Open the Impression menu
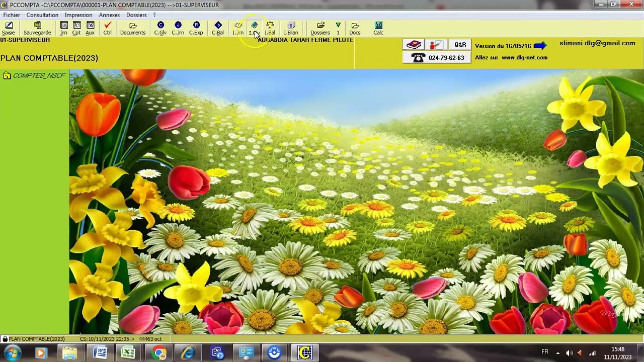Viewport: 644px width, 362px height. click(78, 15)
